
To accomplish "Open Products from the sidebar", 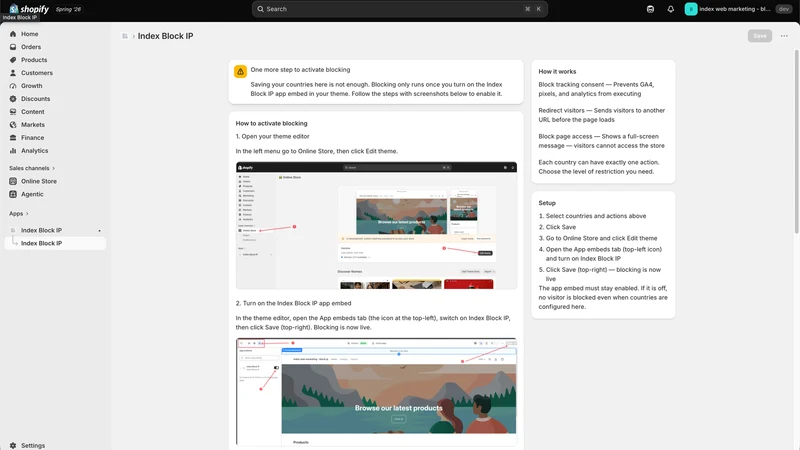I will click(x=55, y=60).
